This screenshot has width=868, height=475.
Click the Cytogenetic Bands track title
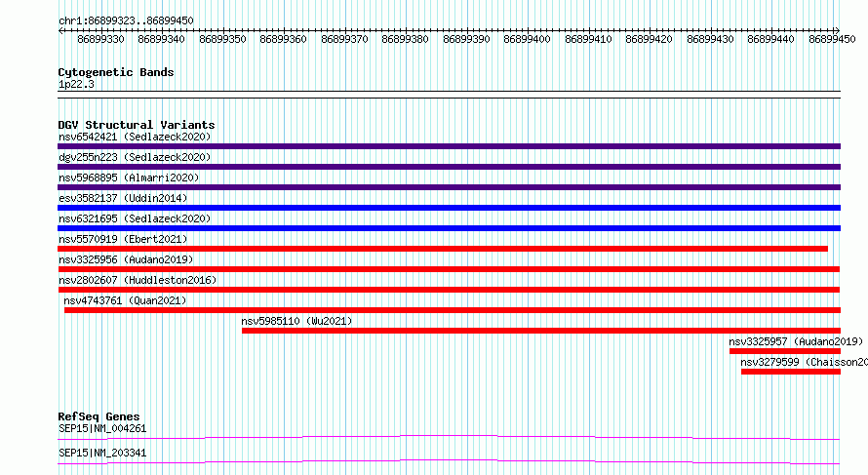point(116,72)
